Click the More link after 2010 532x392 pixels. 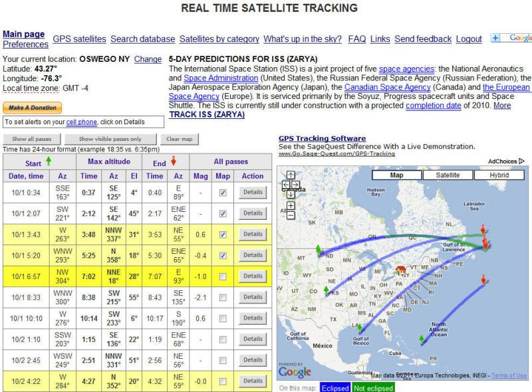click(x=502, y=106)
